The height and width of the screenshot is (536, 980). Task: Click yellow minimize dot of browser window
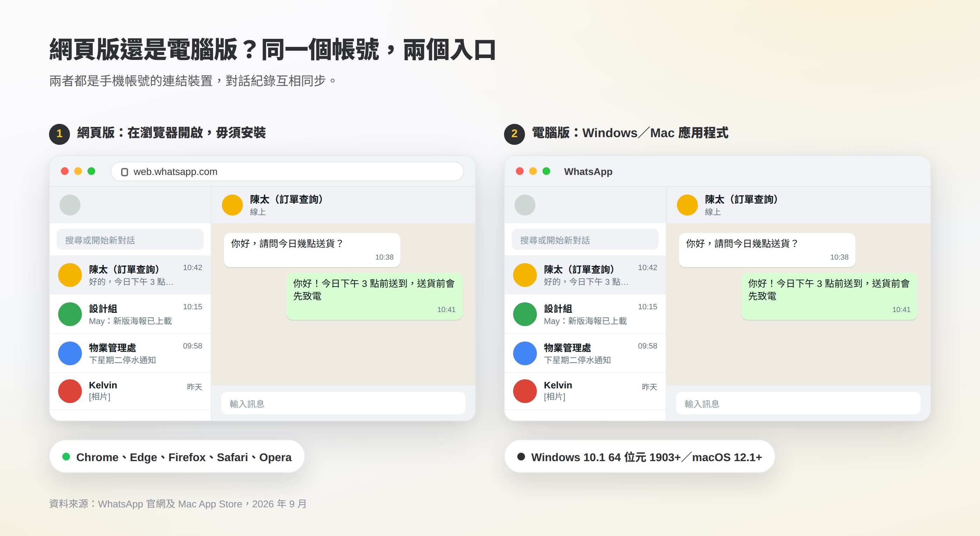tap(78, 171)
